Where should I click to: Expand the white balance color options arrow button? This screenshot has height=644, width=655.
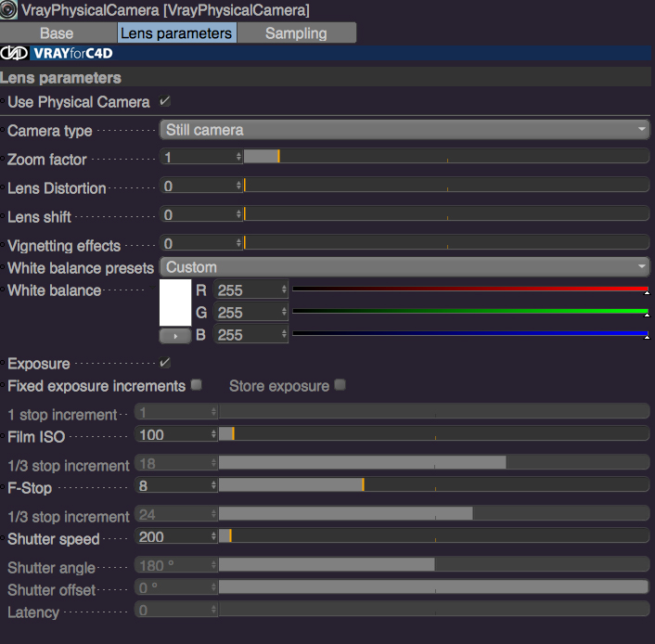175,336
